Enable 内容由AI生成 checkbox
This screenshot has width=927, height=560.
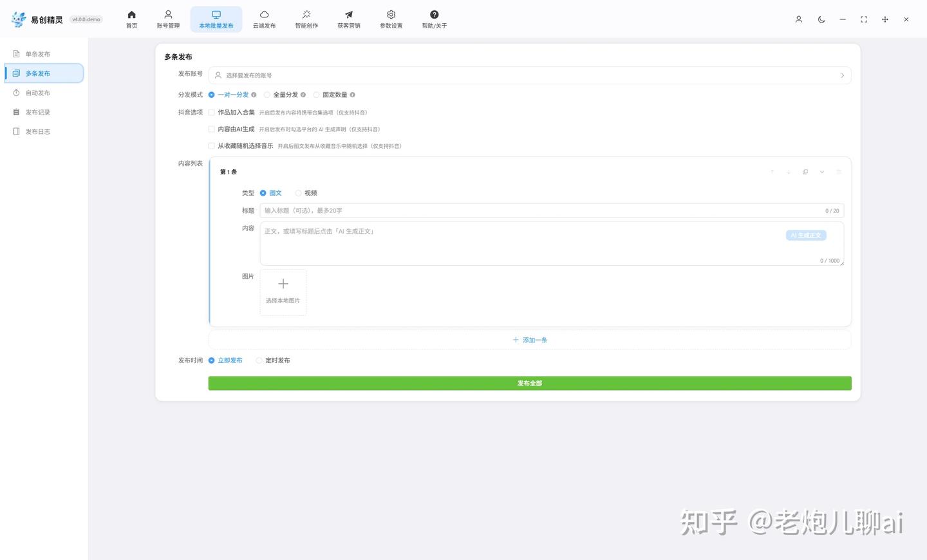pyautogui.click(x=211, y=129)
